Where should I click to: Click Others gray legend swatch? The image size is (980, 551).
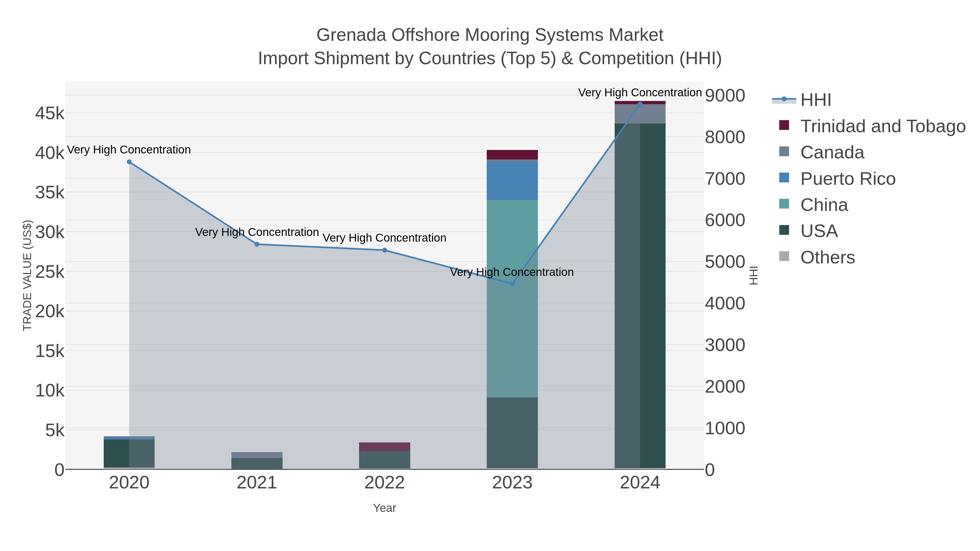coord(784,256)
